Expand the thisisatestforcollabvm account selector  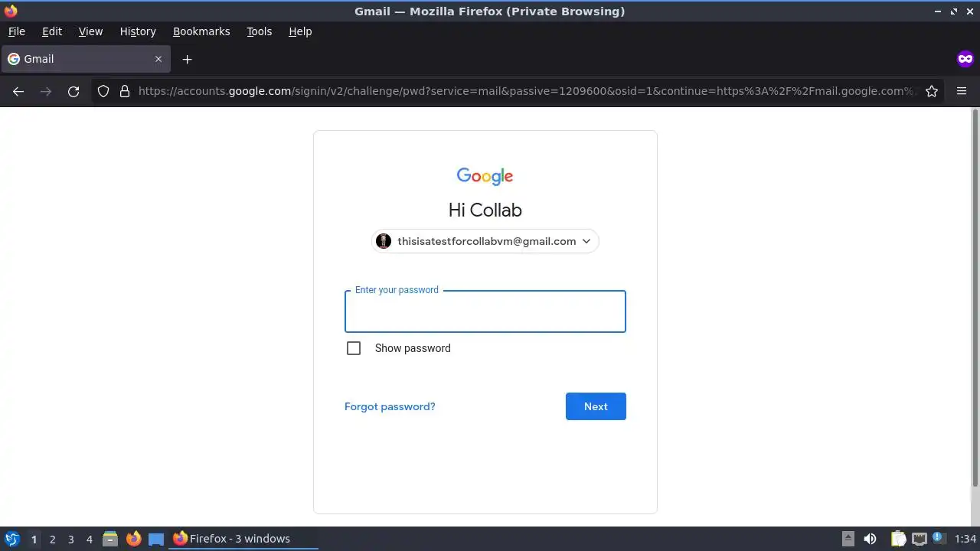[485, 241]
